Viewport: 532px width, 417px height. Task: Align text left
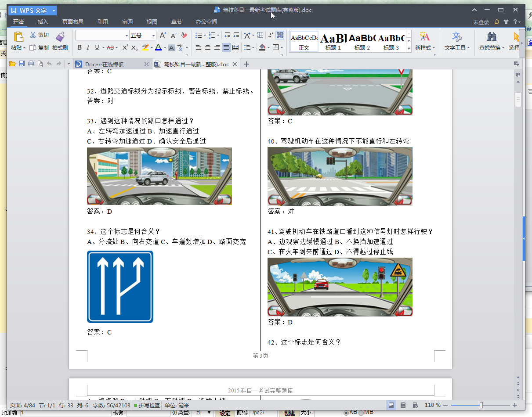pyautogui.click(x=198, y=47)
